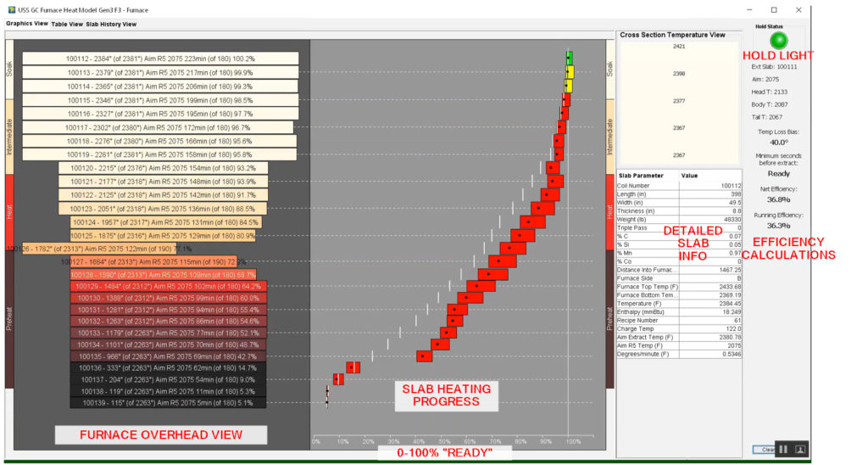Click the 2377 cross section temperature value
Viewport: 868px width, 465px height.
(x=679, y=101)
